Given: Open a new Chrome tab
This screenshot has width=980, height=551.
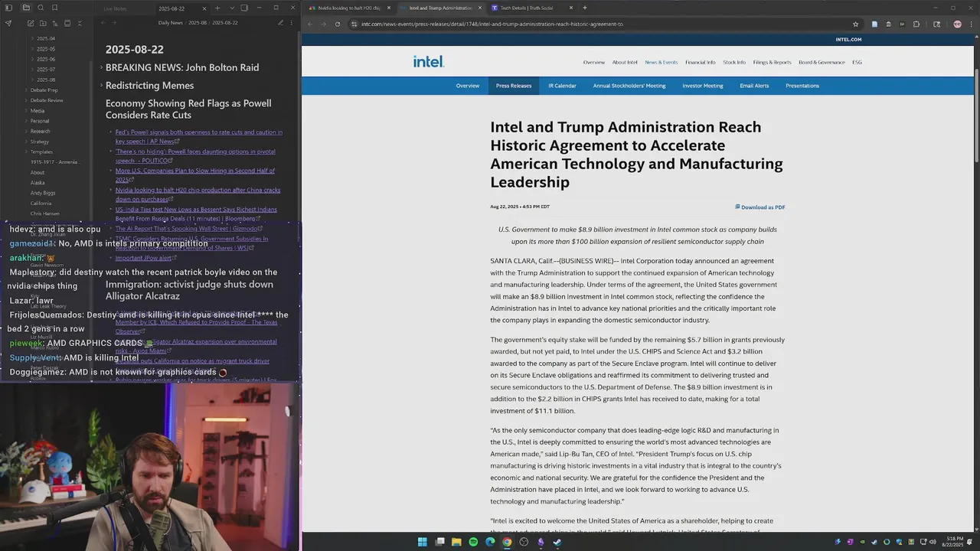Looking at the screenshot, I should click(585, 8).
